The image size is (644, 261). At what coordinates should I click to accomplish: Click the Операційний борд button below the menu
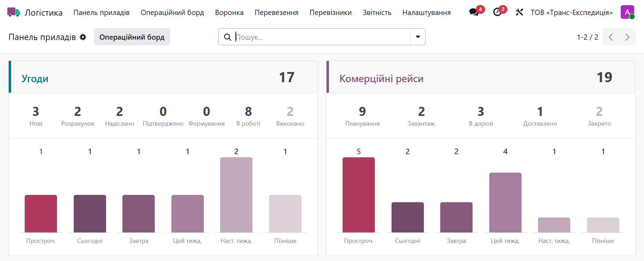pos(132,37)
